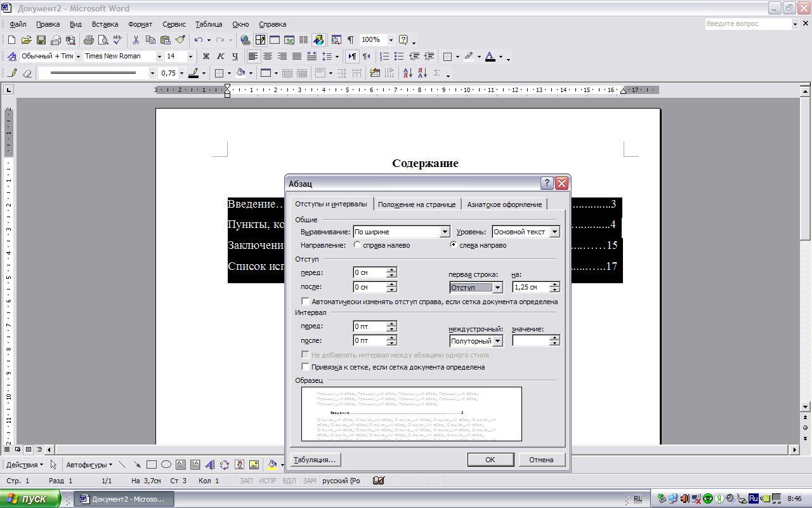Cancel the dialog with Отмена
Image resolution: width=812 pixels, height=508 pixels.
coord(541,460)
